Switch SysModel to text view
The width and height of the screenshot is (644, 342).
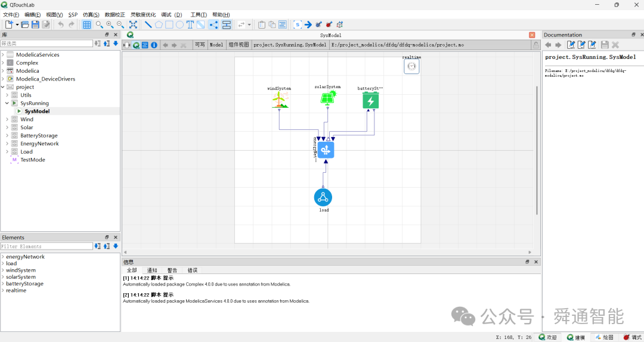click(x=145, y=45)
